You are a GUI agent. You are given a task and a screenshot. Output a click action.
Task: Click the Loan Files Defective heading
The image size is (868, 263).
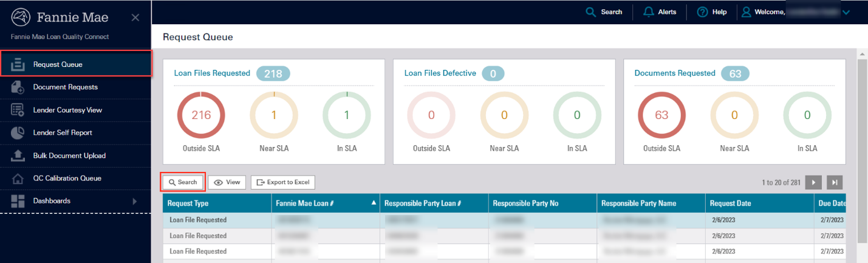(440, 73)
